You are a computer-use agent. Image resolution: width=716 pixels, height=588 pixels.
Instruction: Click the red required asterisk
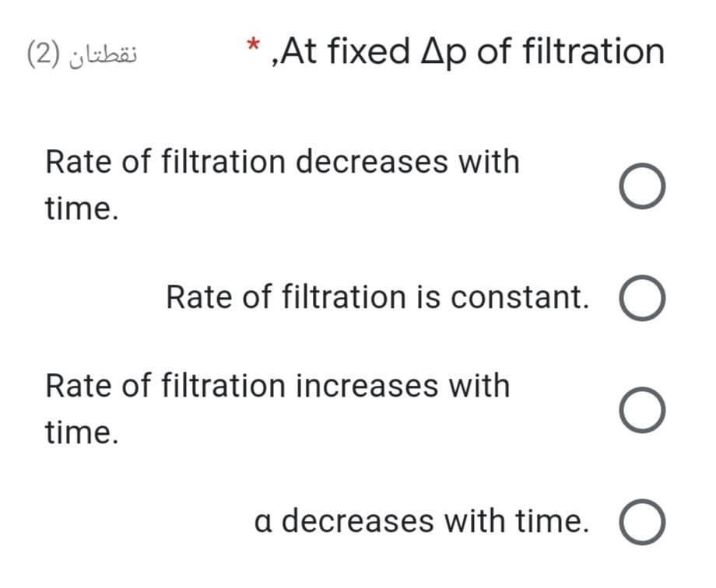[253, 44]
